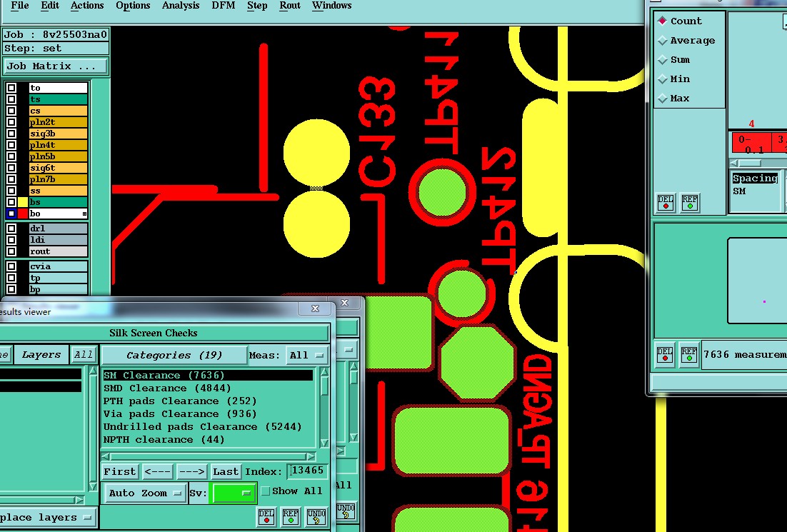Toggle checkbox for layer sig3b
Screen dimensions: 787x532
coord(11,134)
